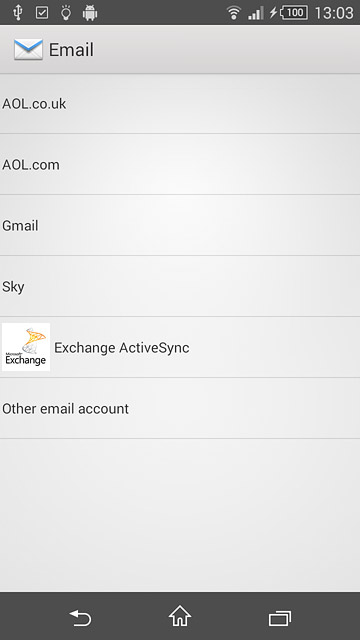Viewport: 360px width, 640px height.
Task: Tap the Wi-Fi signal status icon
Action: point(233,13)
